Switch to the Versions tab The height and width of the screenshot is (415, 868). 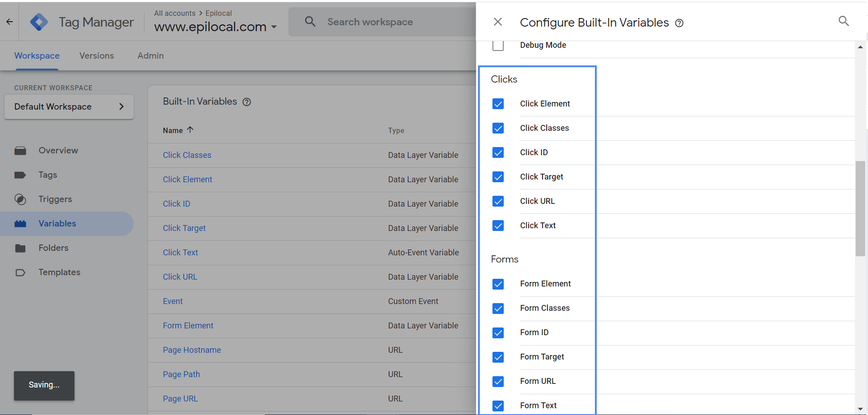tap(97, 56)
